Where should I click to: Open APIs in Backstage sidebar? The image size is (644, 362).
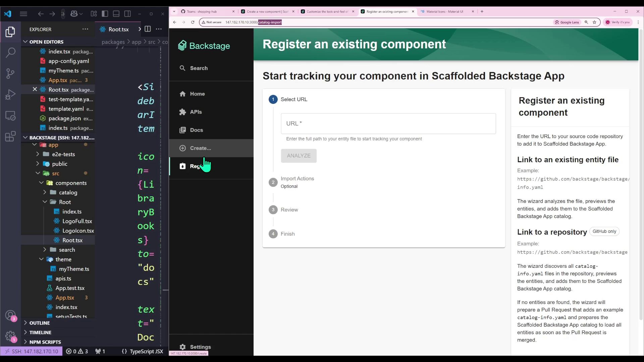tap(211, 112)
